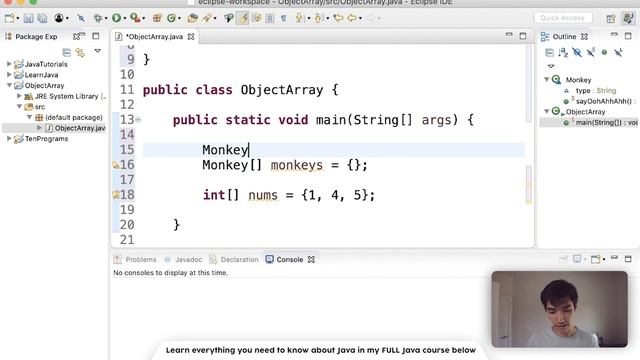
Task: Click the user profile circle toolbar icon
Action: 59,18
